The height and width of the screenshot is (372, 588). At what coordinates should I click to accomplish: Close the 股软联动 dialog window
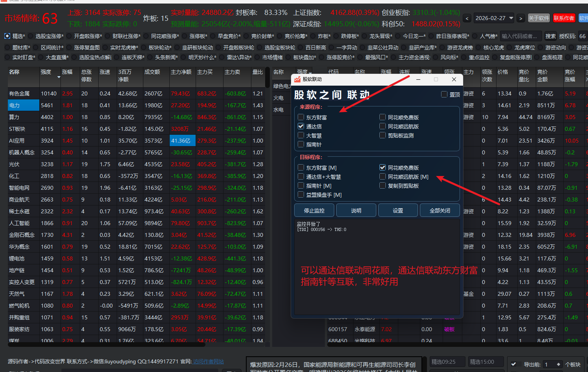pos(454,79)
